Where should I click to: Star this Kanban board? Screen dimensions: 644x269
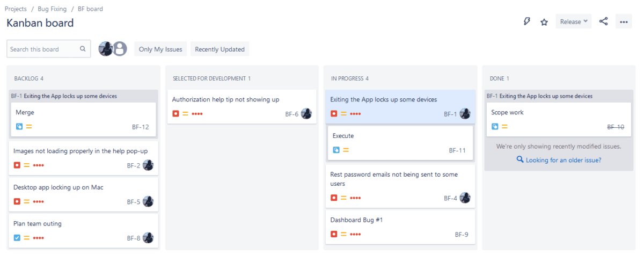[544, 22]
